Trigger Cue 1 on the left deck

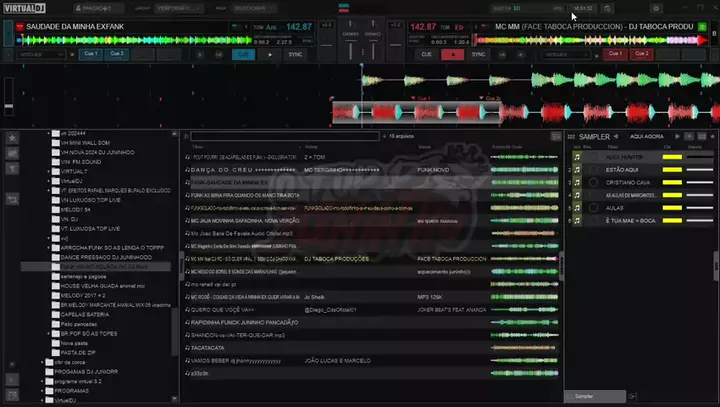90,54
